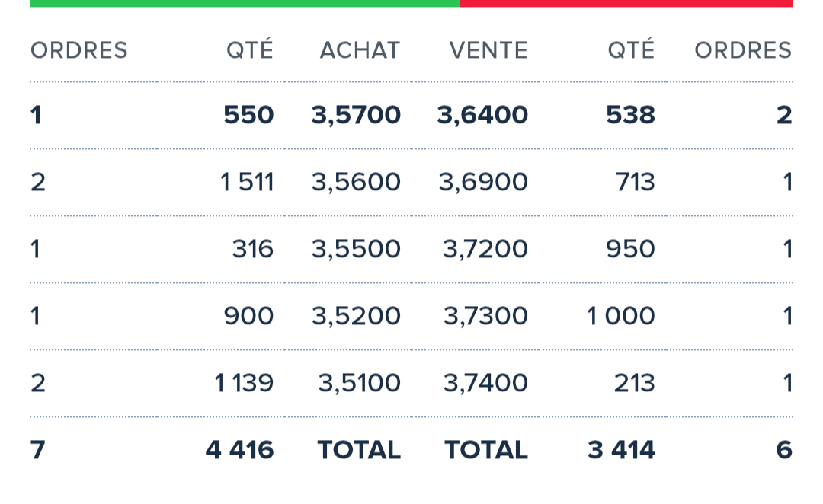The height and width of the screenshot is (504, 823).
Task: Click bid price 3,5100
Action: (359, 384)
